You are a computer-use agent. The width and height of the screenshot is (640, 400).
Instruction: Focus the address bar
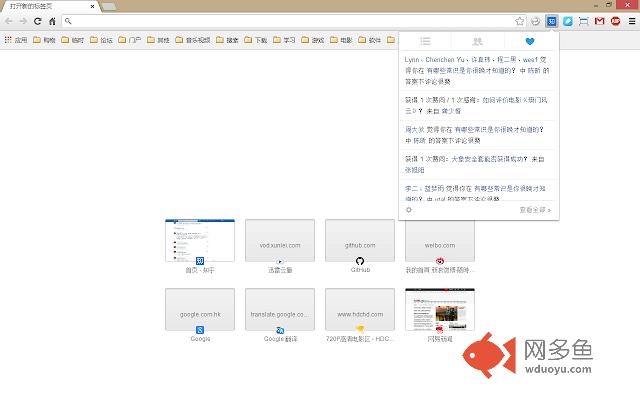(288, 21)
